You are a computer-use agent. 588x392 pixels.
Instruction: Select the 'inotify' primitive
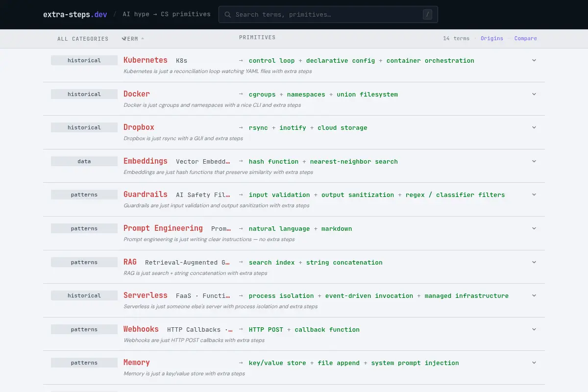point(293,128)
